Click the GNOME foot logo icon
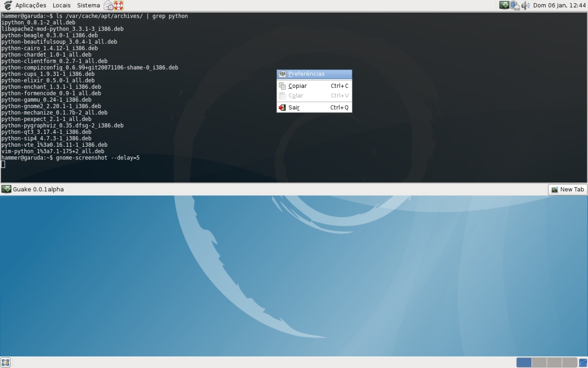588x368 pixels. pos(7,6)
